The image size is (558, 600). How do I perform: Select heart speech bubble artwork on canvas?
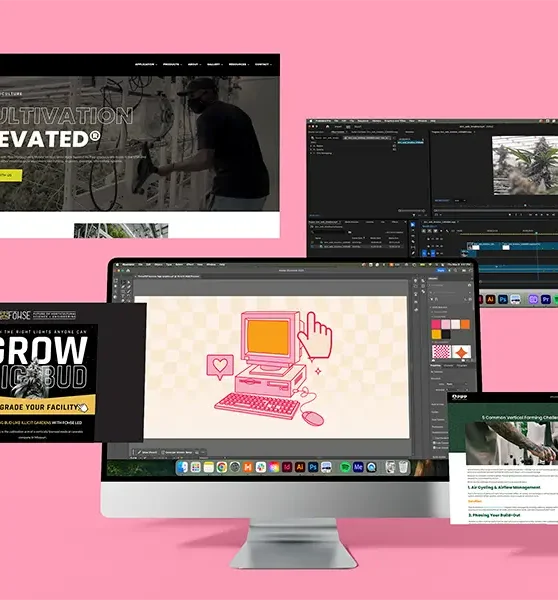click(x=220, y=366)
